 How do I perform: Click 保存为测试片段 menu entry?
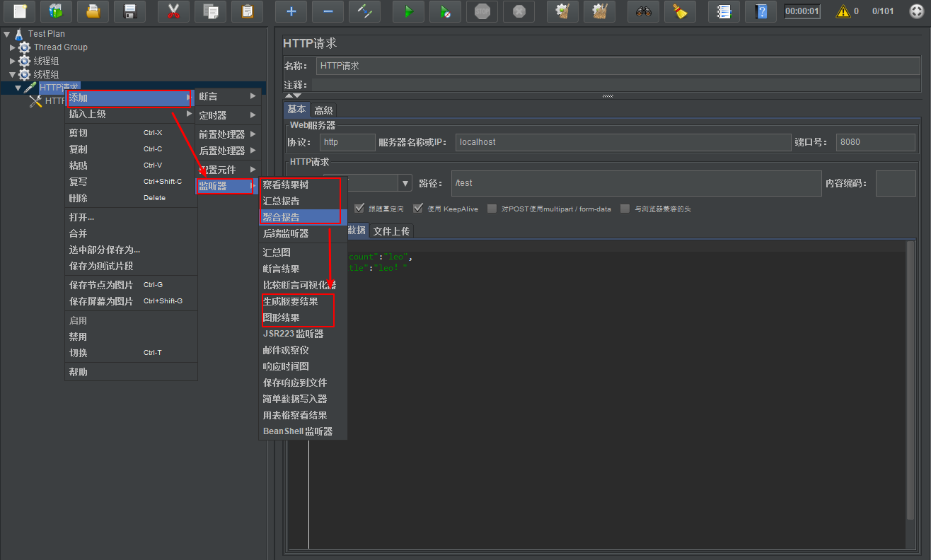point(129,266)
